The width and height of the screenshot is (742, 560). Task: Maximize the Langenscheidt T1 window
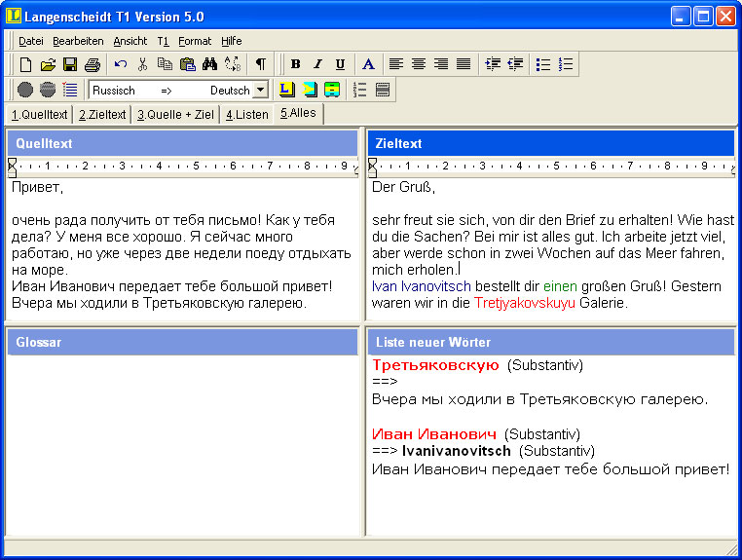point(703,17)
